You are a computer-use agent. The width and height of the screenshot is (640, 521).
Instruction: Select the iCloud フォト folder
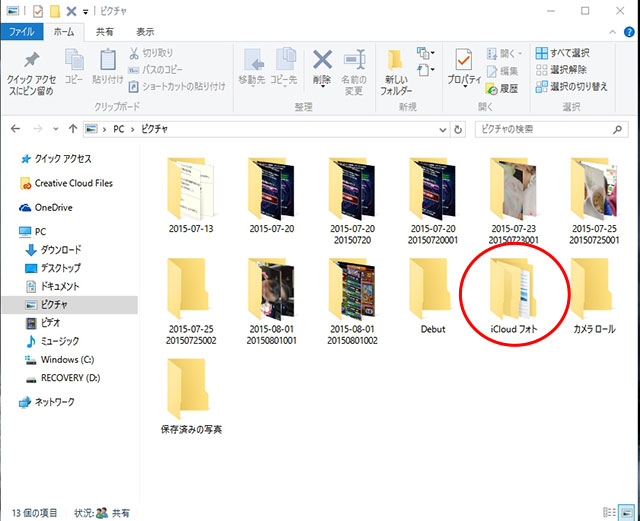coord(513,296)
